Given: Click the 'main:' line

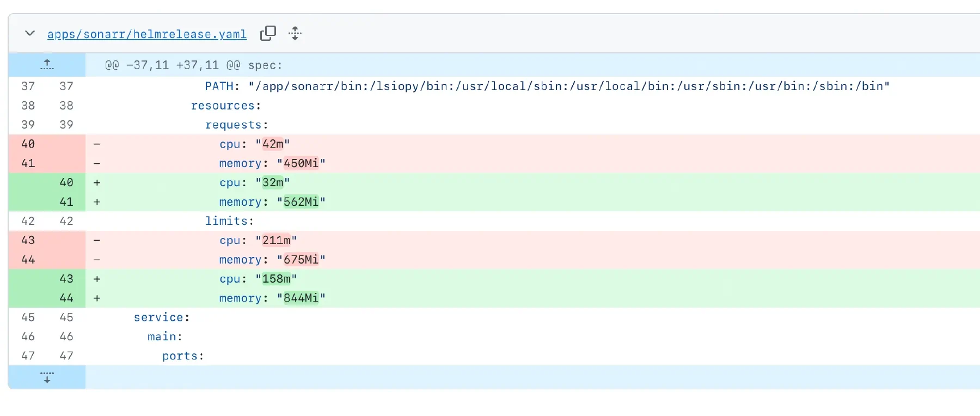Looking at the screenshot, I should point(165,337).
